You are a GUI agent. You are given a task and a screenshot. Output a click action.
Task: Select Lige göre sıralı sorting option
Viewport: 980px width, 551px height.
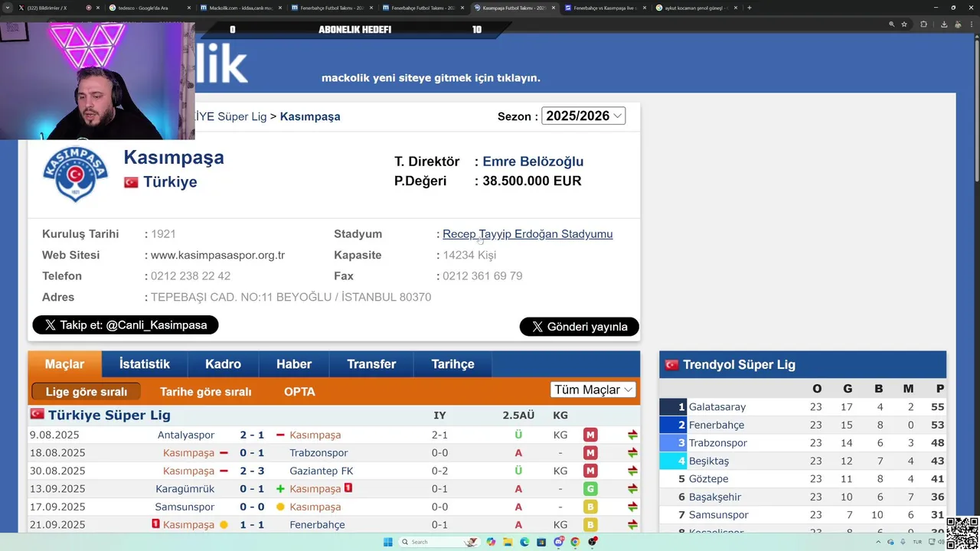point(87,392)
